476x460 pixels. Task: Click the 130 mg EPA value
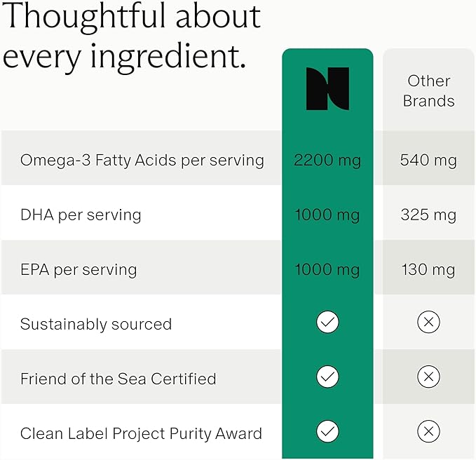428,269
